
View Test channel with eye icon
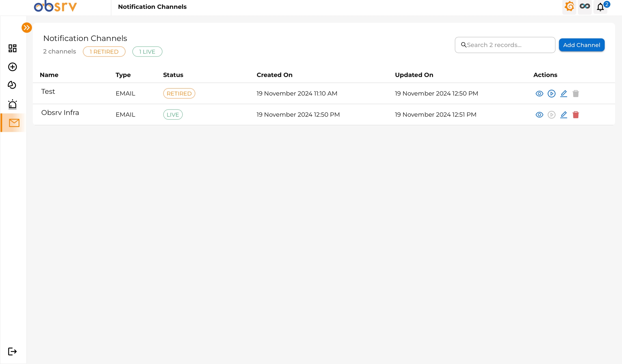[x=539, y=94]
